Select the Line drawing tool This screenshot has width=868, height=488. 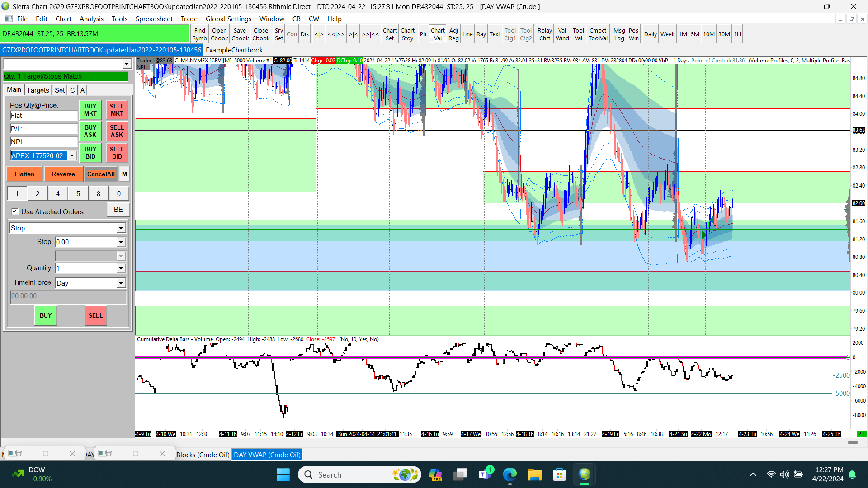point(467,34)
